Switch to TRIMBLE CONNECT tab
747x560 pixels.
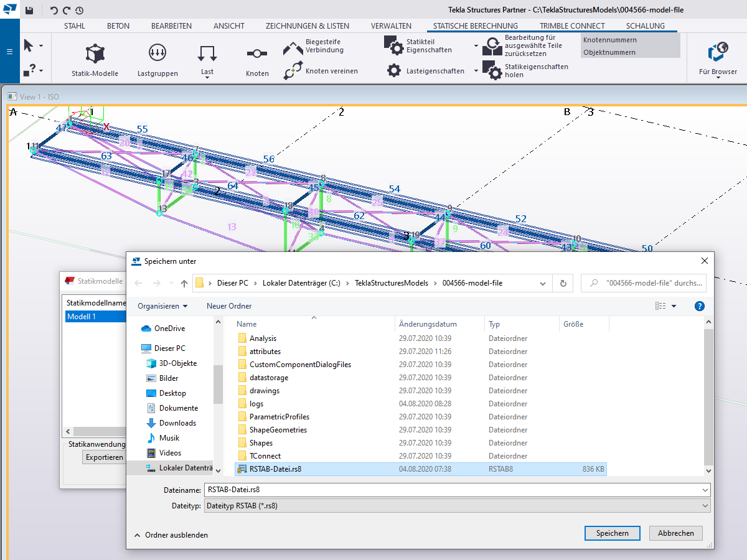[x=572, y=26]
